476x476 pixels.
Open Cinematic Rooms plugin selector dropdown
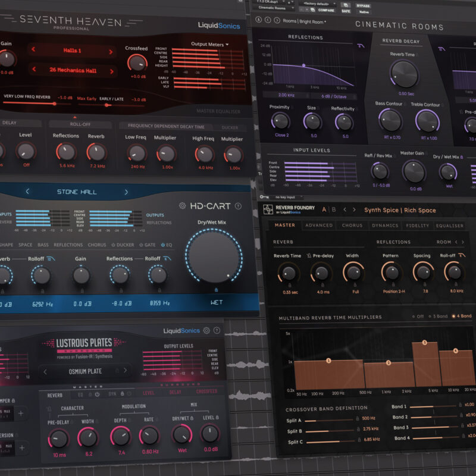coord(275,8)
